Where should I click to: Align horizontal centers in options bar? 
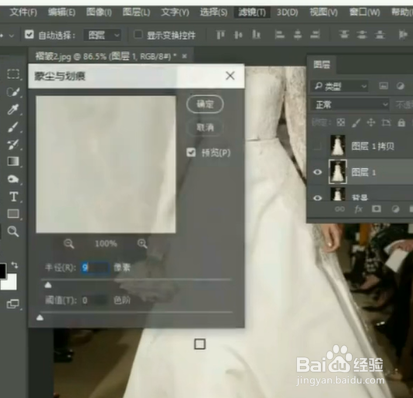click(x=298, y=35)
